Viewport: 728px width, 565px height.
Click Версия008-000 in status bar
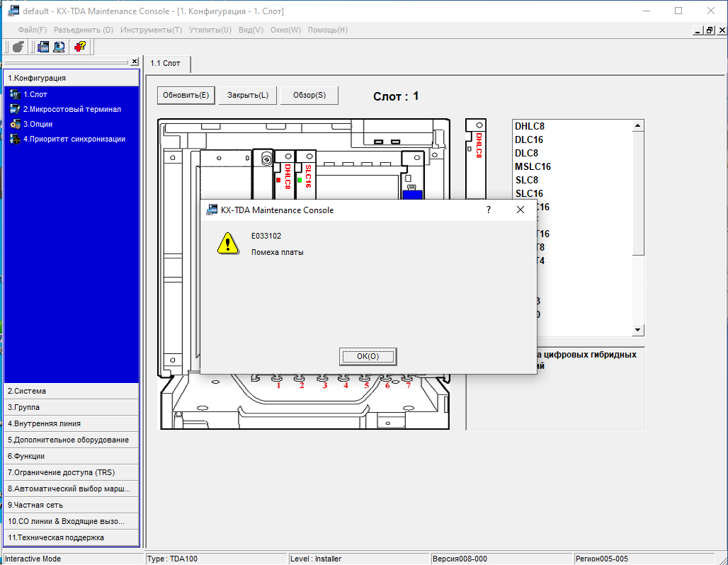pyautogui.click(x=460, y=559)
